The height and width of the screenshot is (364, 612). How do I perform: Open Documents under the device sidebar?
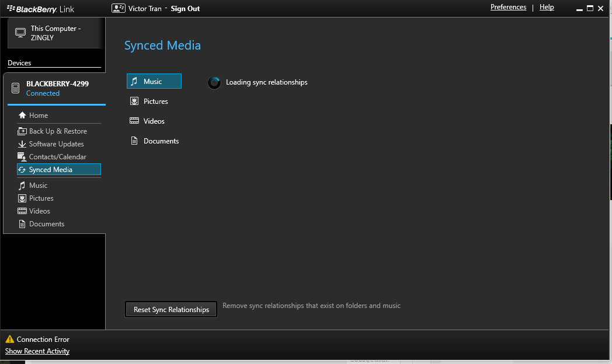tap(59, 224)
